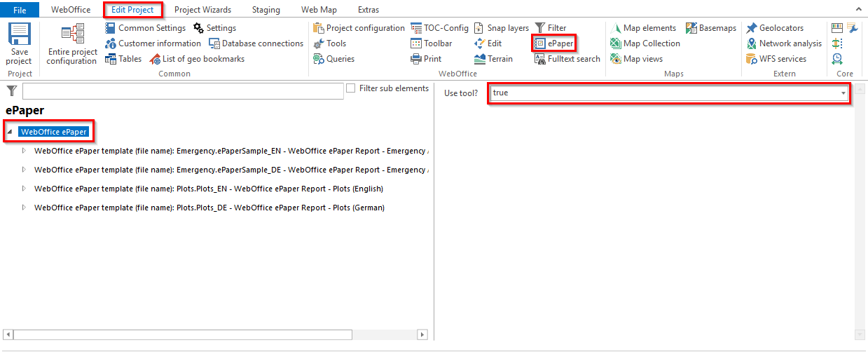The height and width of the screenshot is (352, 868).
Task: Select Plots.Plots_DE template row
Action: click(209, 208)
